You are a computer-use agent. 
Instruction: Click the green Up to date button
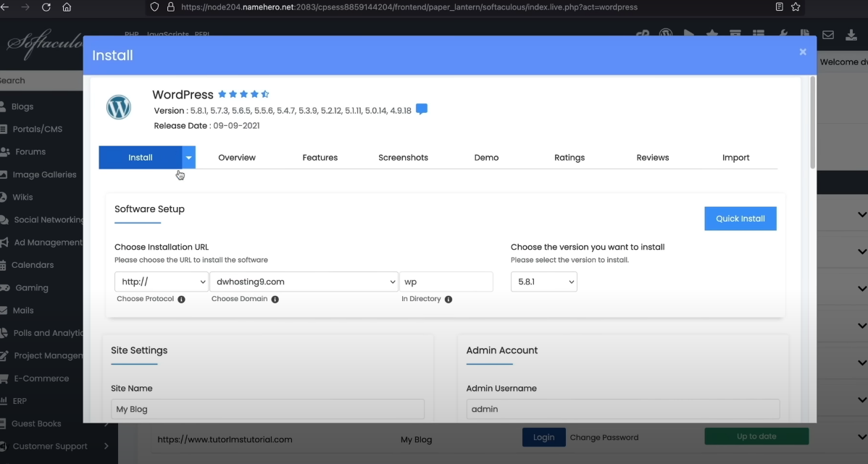coord(756,436)
